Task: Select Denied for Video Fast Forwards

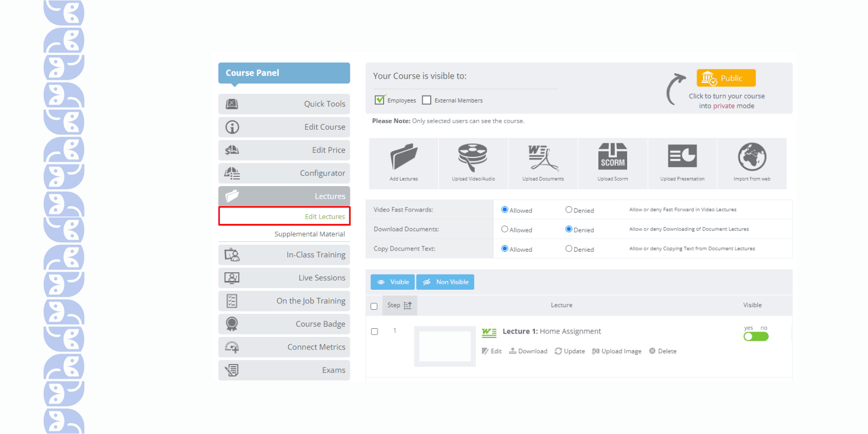Action: pyautogui.click(x=569, y=209)
